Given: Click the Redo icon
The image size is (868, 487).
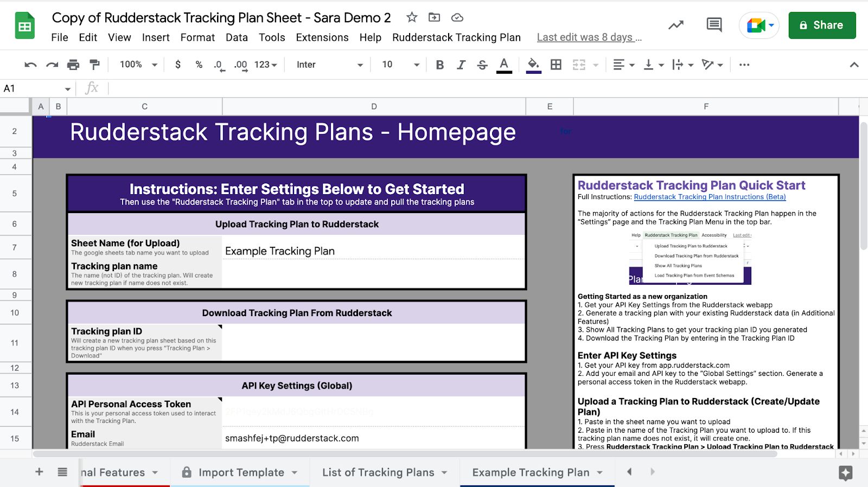Looking at the screenshot, I should pos(52,65).
